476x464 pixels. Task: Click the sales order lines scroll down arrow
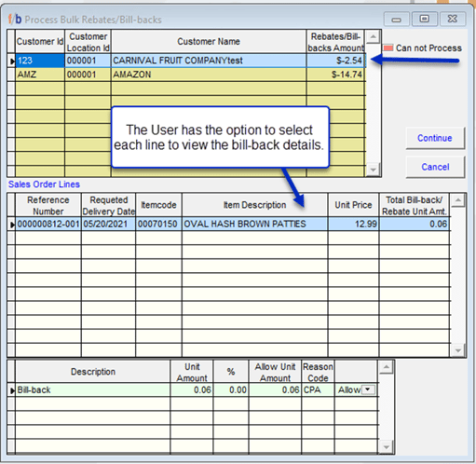[x=457, y=350]
